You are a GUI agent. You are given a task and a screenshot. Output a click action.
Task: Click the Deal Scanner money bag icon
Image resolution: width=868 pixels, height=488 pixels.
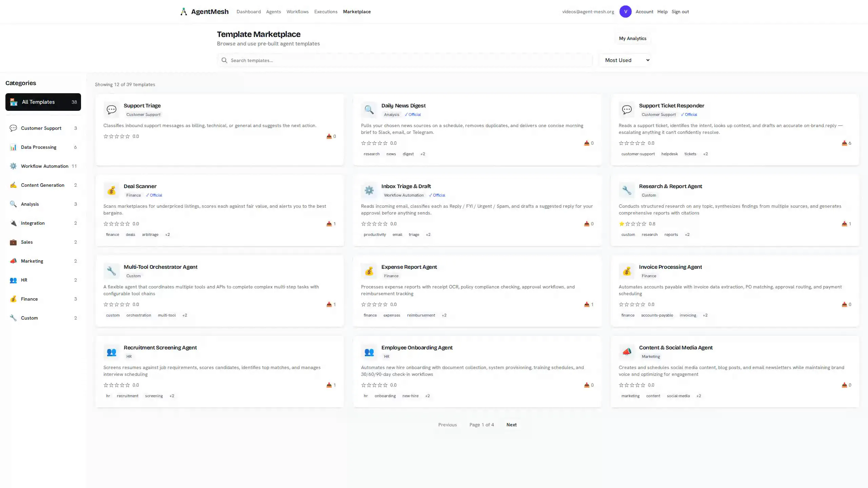point(112,190)
